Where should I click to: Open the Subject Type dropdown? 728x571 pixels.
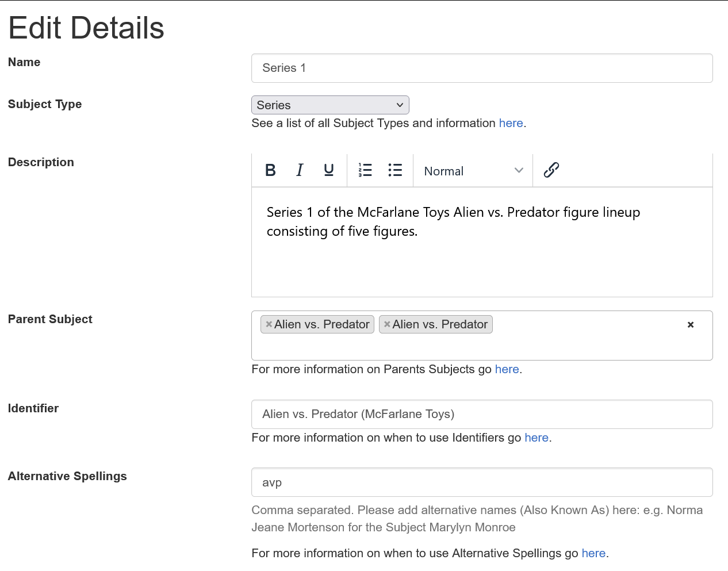[x=330, y=105]
